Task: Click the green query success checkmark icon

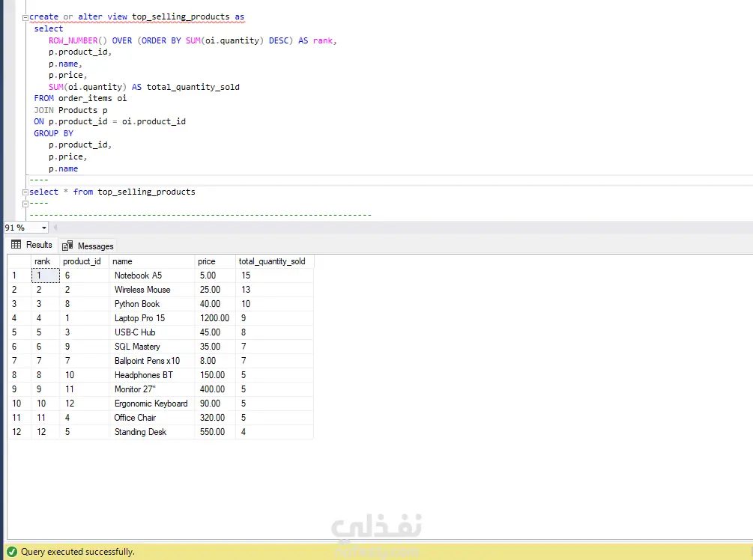Action: (x=12, y=552)
